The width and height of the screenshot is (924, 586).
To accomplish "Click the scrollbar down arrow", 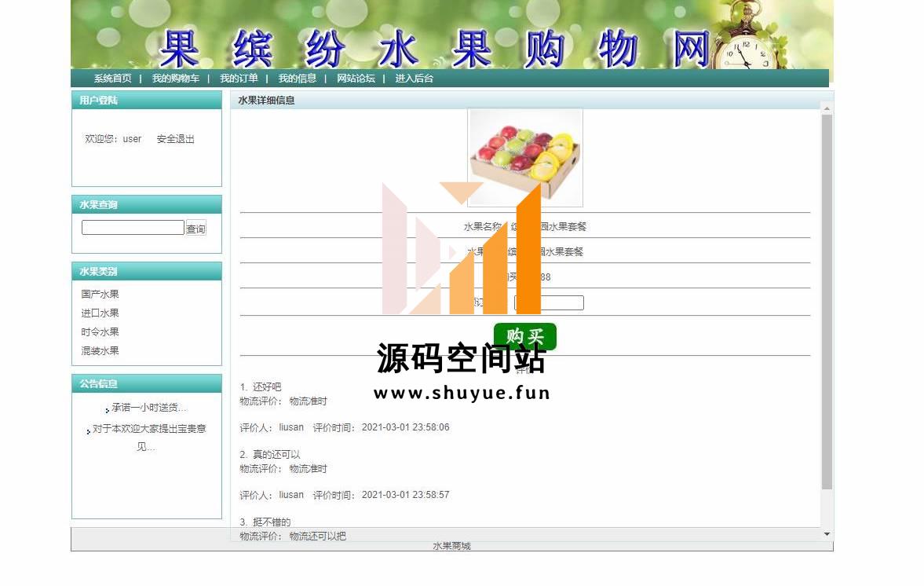I will 827,534.
